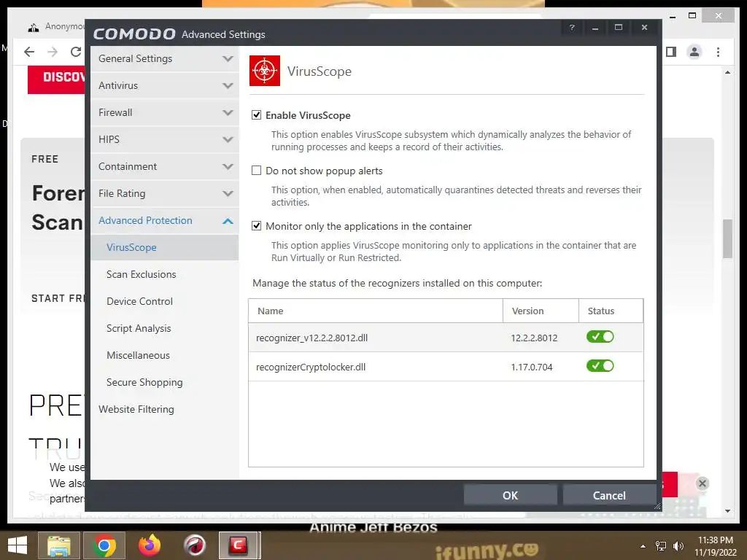Expand the File Rating section

click(164, 194)
